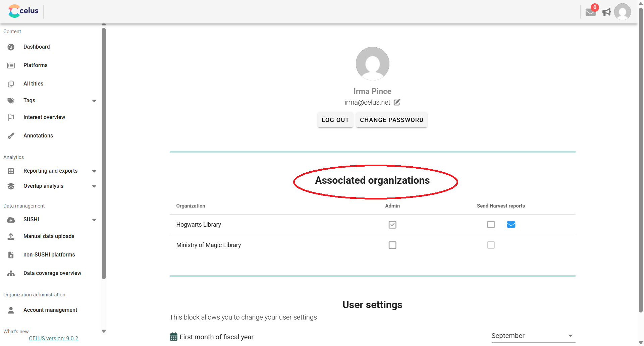644x346 pixels.
Task: Open Manual data uploads page
Action: [x=49, y=236]
